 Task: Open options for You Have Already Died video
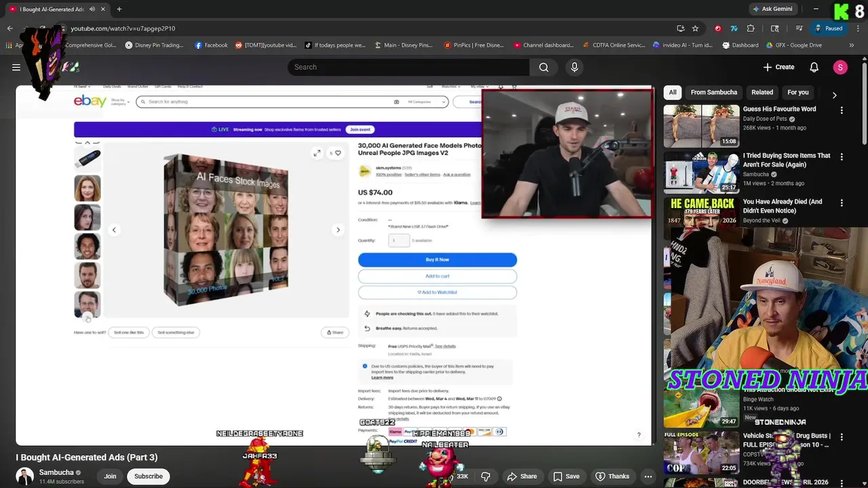click(842, 203)
